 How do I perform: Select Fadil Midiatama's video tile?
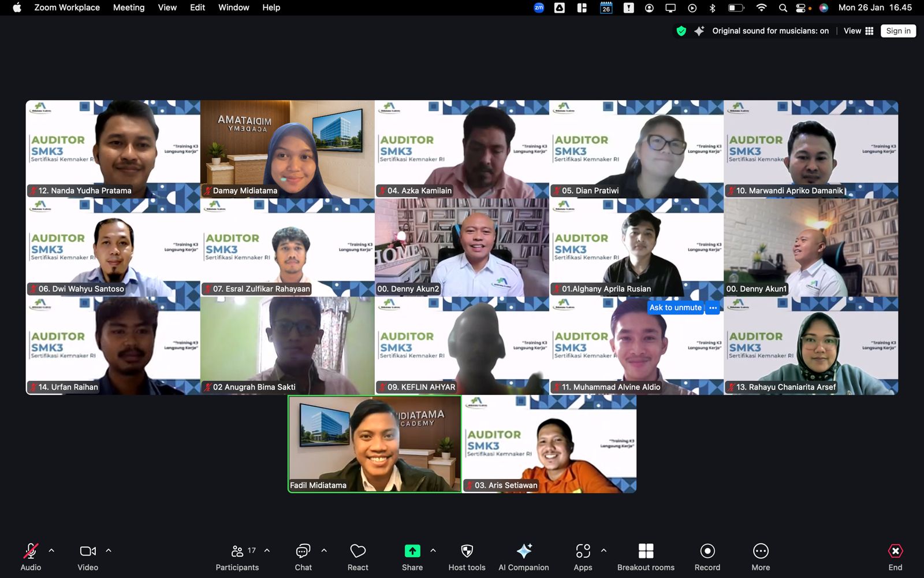pos(374,444)
